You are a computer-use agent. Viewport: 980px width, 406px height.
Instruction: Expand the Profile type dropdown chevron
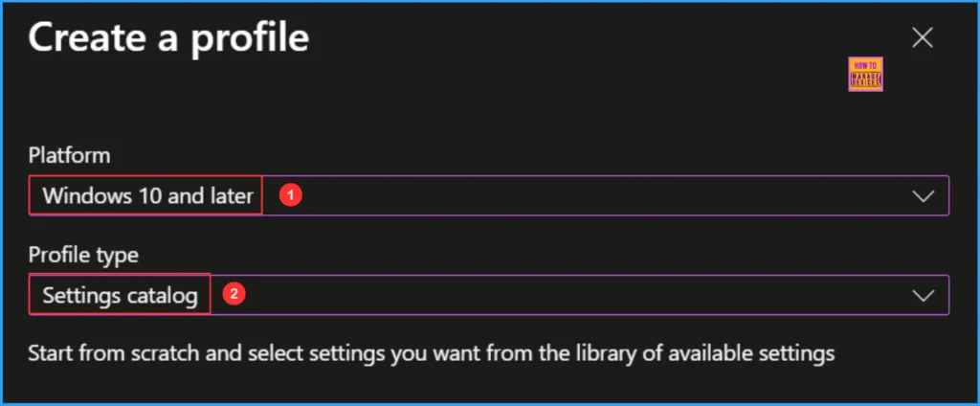[x=923, y=296]
